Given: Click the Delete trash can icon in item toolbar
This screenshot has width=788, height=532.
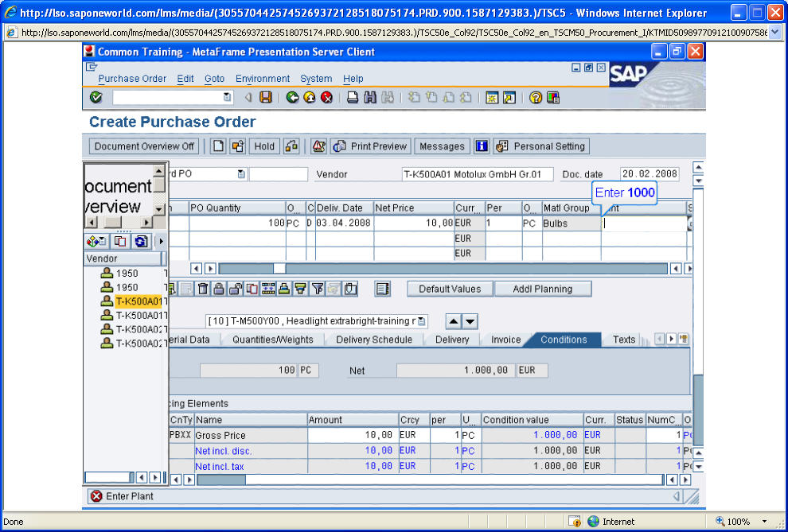Looking at the screenshot, I should tap(202, 289).
